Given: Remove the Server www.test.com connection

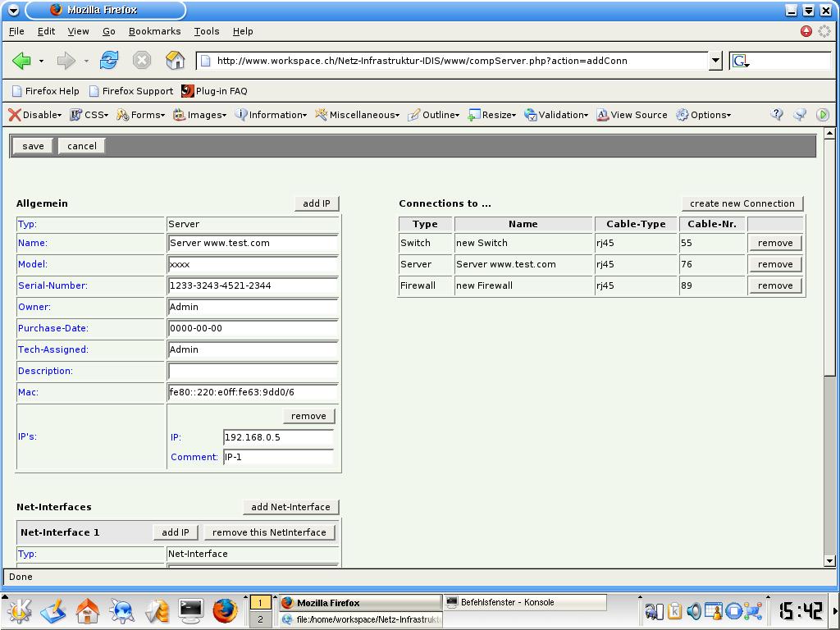Looking at the screenshot, I should [x=775, y=264].
